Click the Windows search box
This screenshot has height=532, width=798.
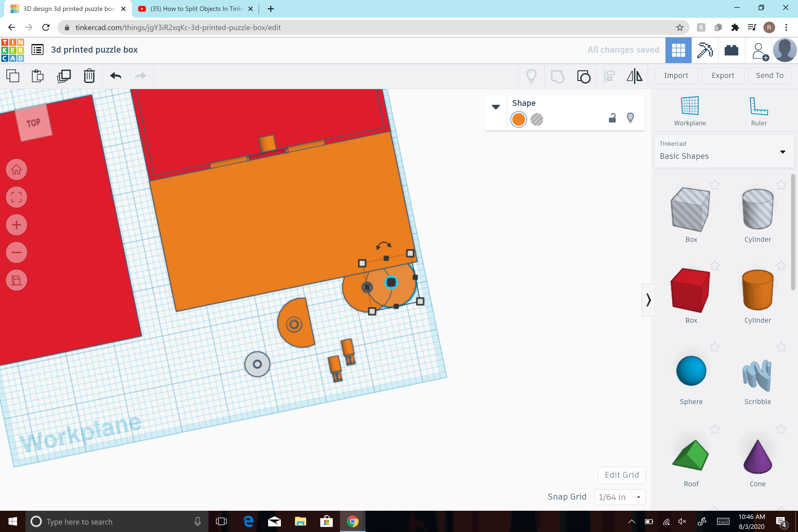click(x=117, y=521)
